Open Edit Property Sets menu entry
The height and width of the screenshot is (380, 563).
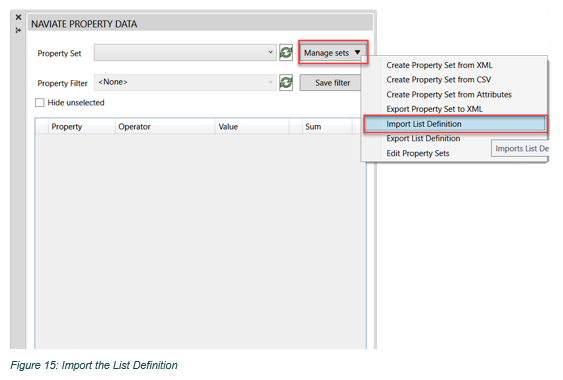(418, 153)
